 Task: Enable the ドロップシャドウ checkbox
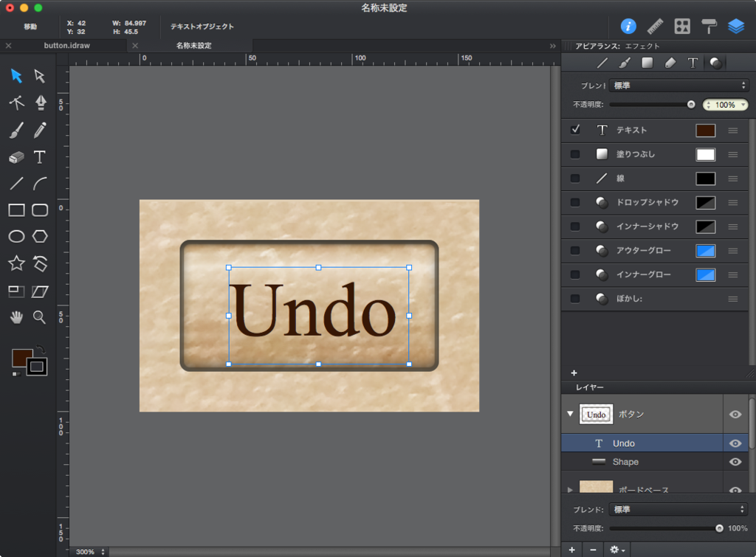[575, 202]
